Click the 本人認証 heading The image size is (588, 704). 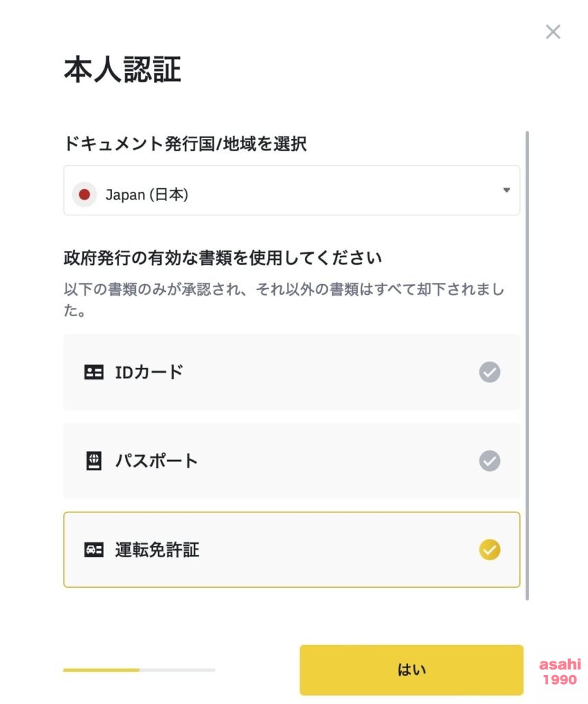click(x=122, y=69)
